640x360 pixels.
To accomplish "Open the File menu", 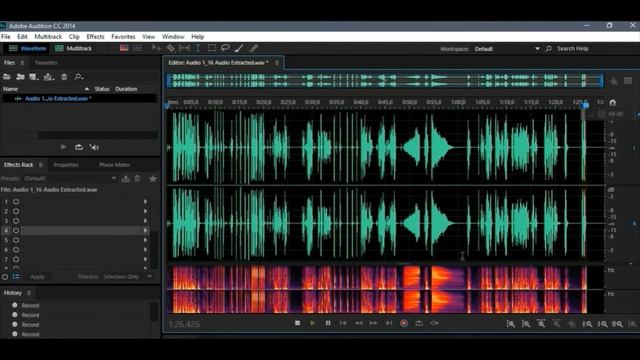I will pyautogui.click(x=6, y=37).
